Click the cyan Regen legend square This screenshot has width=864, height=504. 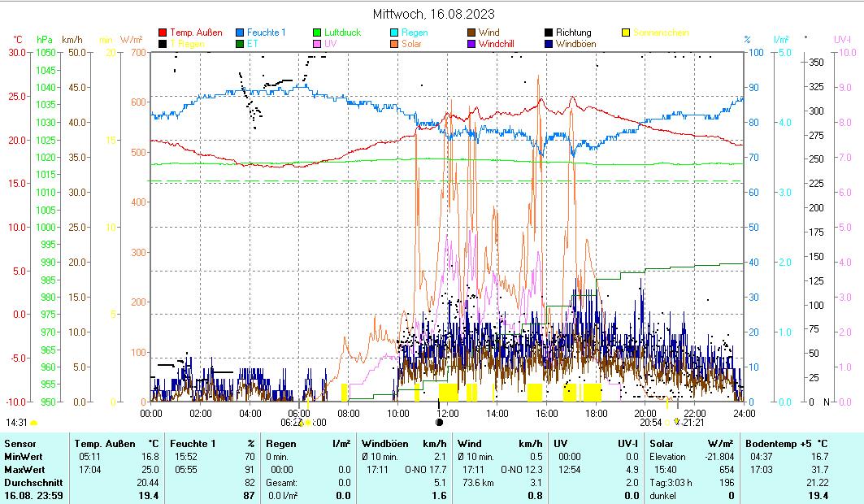395,33
